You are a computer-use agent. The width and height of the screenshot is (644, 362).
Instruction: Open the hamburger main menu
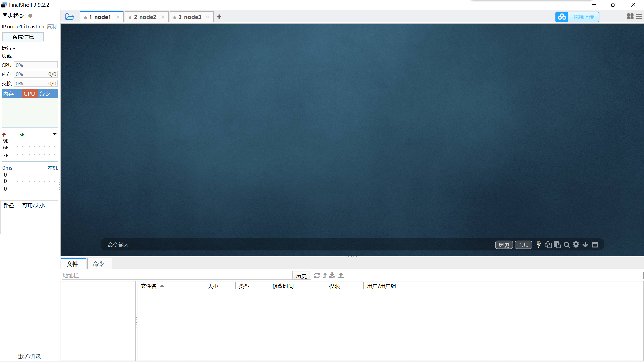click(639, 17)
